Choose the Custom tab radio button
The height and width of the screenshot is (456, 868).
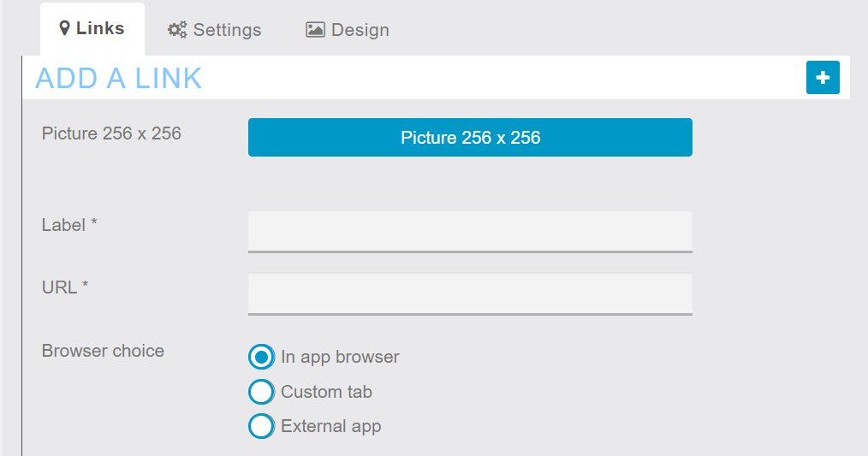click(261, 392)
